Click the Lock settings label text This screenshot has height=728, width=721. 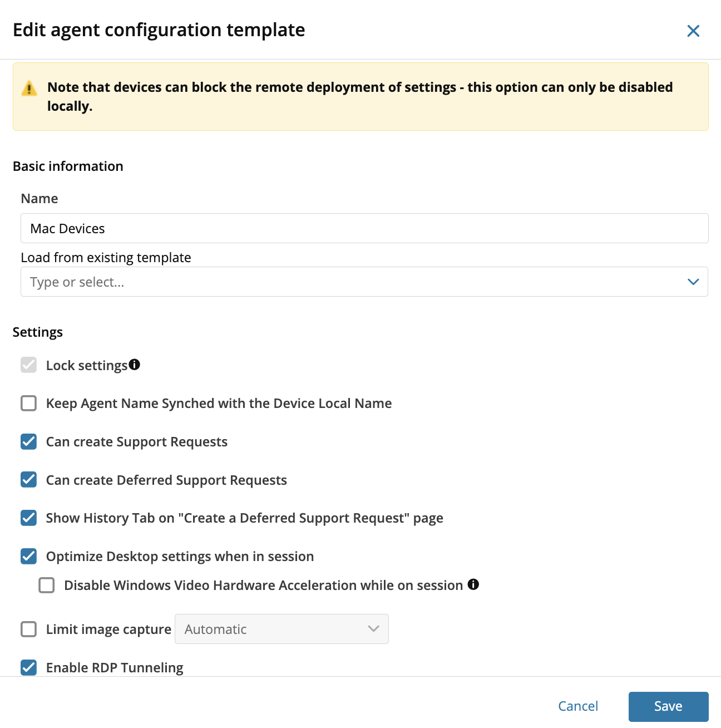pos(87,366)
